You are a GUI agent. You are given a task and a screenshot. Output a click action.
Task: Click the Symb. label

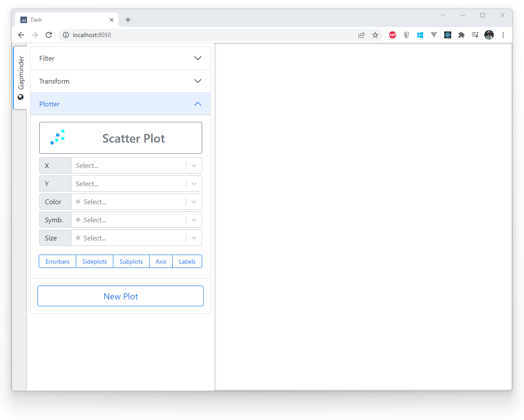click(x=55, y=220)
